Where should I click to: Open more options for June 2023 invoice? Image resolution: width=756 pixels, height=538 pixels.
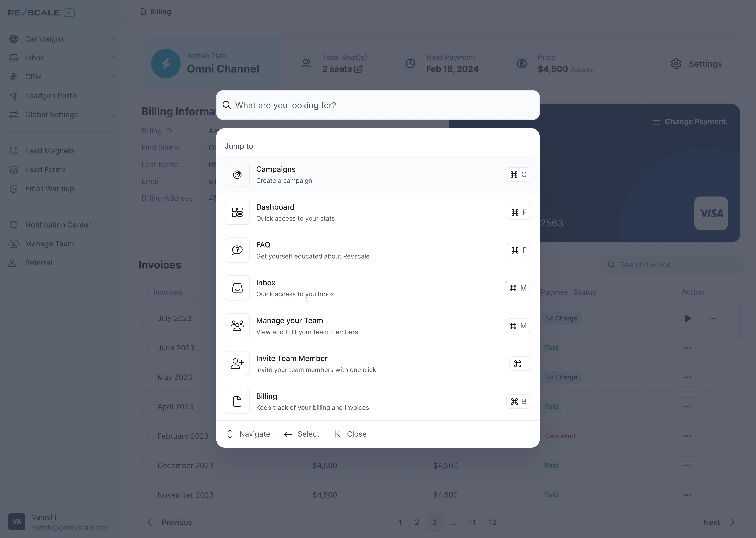tap(687, 348)
